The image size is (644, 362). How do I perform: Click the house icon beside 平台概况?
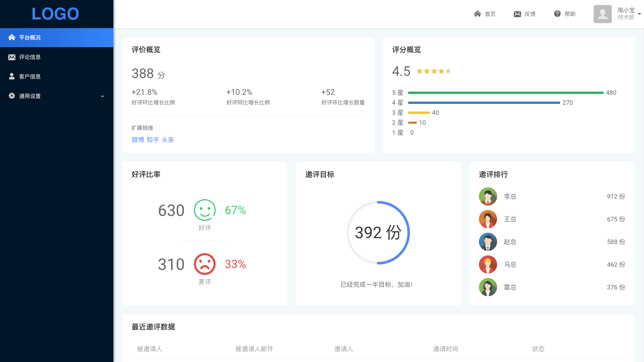pyautogui.click(x=12, y=37)
